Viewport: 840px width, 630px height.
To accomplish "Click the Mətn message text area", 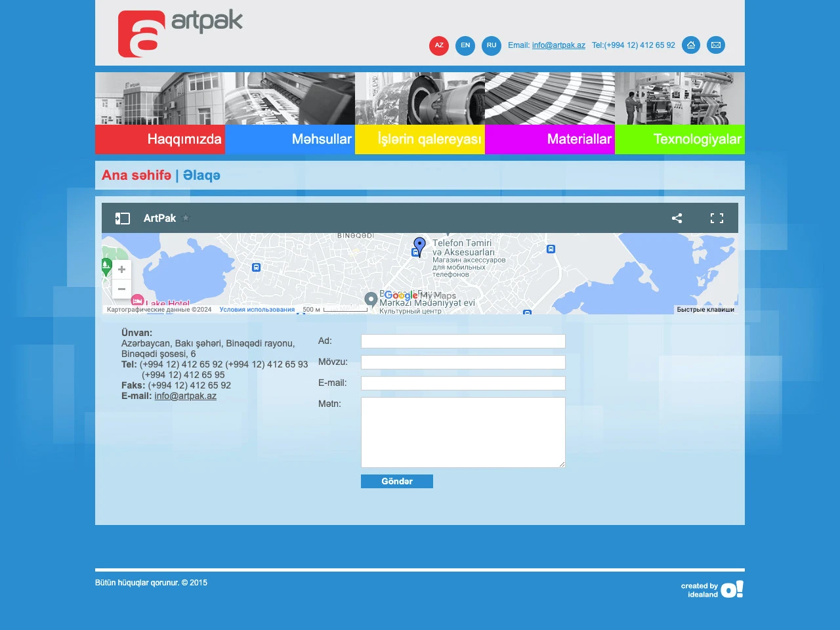I will point(462,431).
